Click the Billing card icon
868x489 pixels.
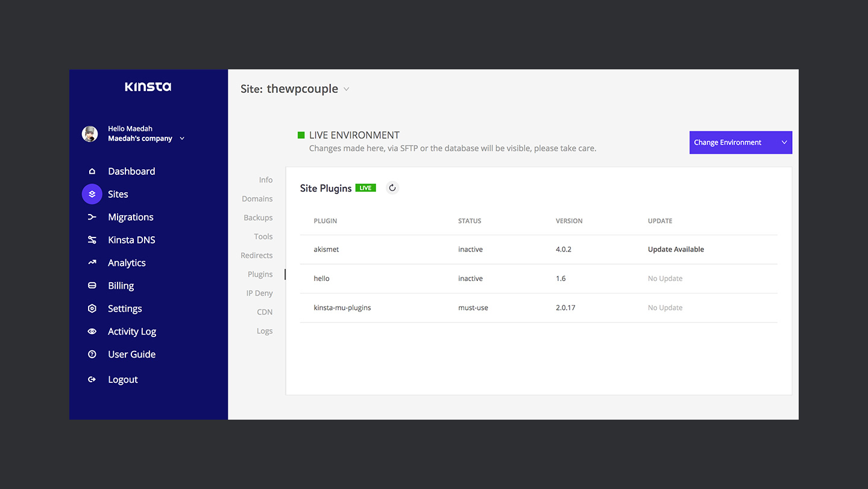[92, 286]
